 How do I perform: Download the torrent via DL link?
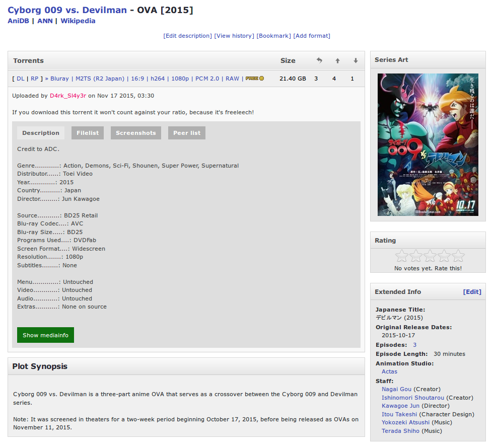click(20, 79)
